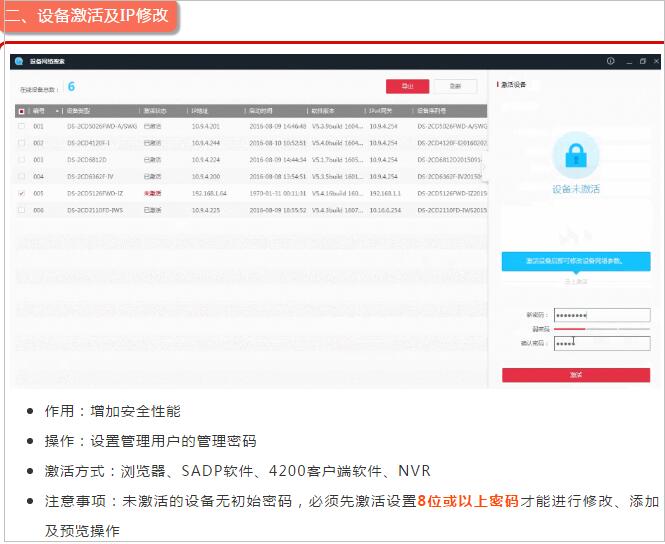
Task: Click the blue padlock device icon
Action: 576,155
